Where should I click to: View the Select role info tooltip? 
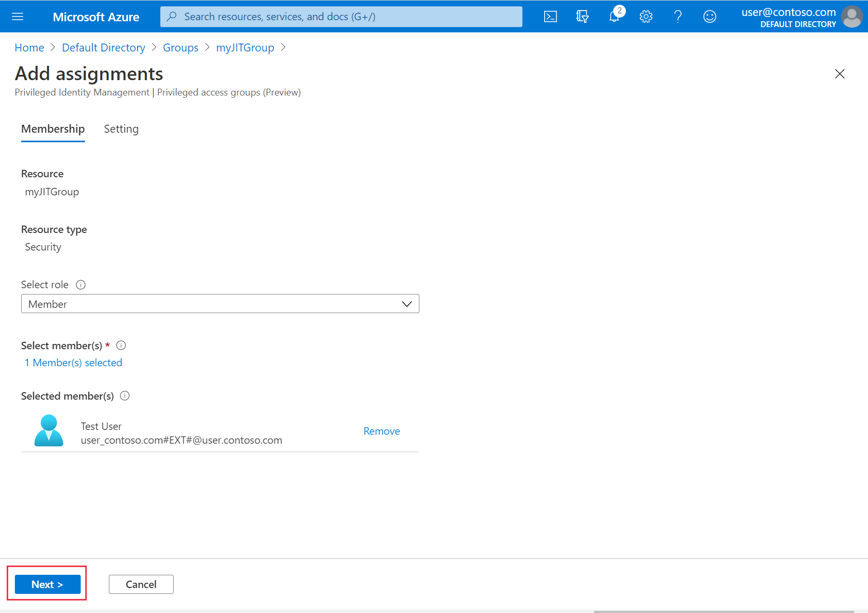click(81, 284)
